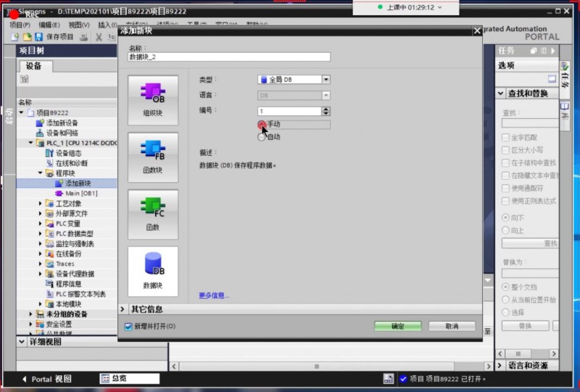Collapse the 详细视图 panel
Screen dimensions: 580x392
(22, 342)
